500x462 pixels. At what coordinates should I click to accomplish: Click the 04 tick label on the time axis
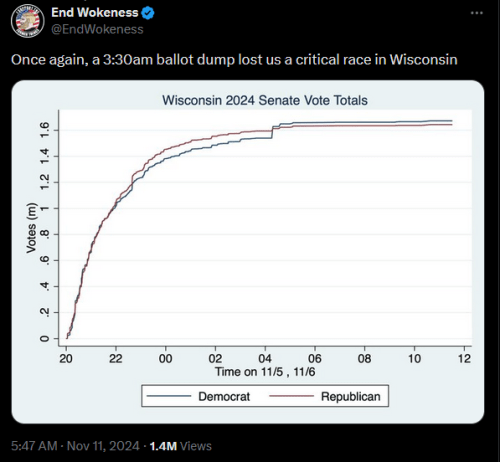click(x=265, y=358)
